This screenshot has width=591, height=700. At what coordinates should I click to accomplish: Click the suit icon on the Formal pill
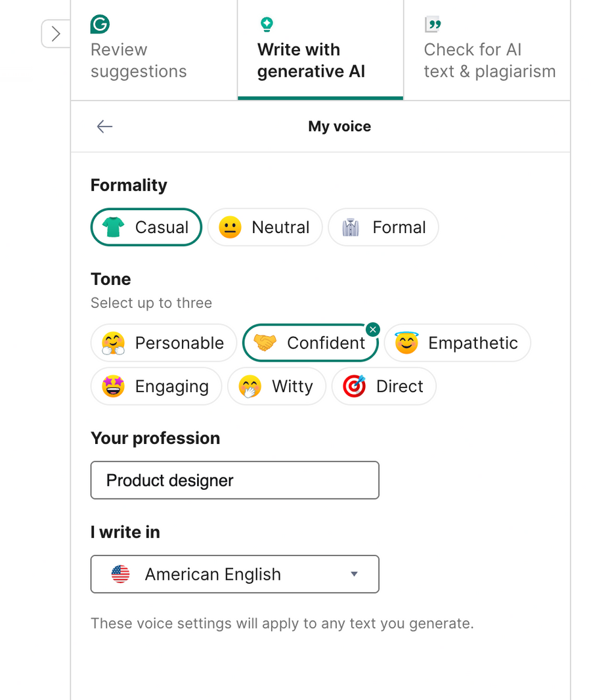click(x=351, y=227)
